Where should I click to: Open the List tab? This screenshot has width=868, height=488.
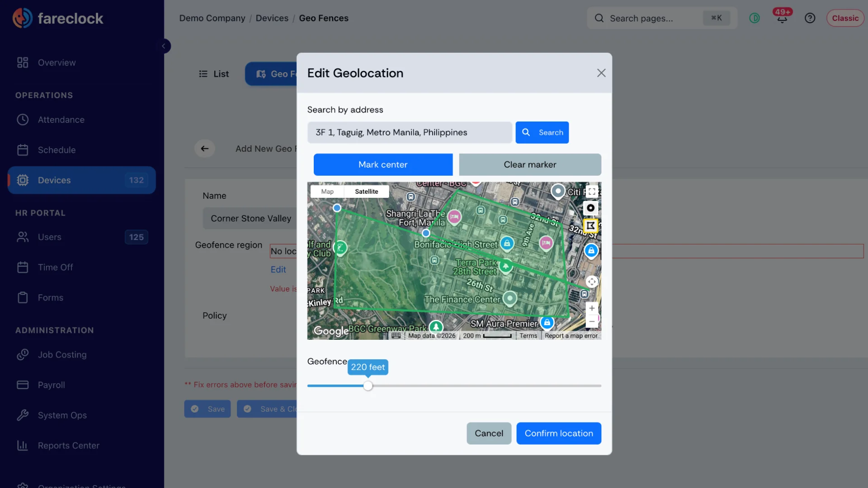[214, 74]
